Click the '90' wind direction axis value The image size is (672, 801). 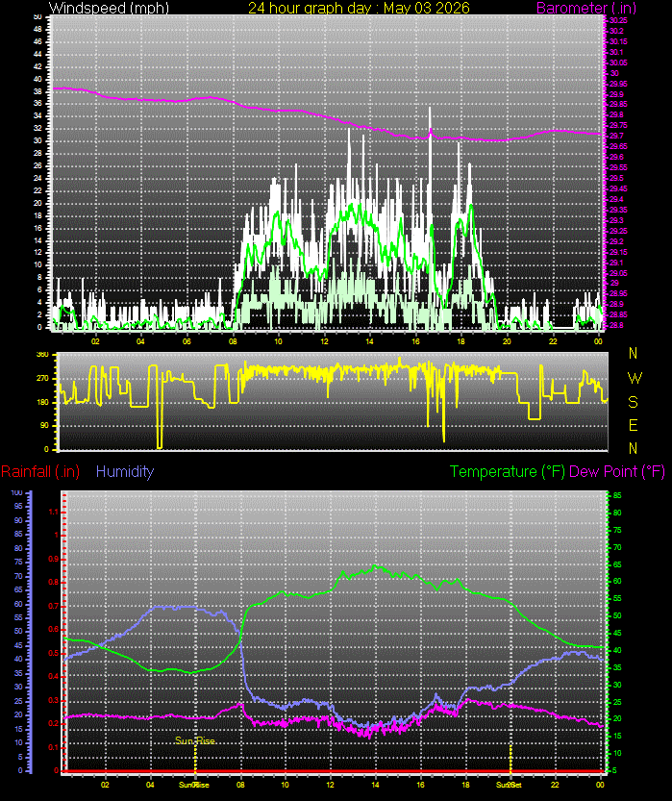[45, 426]
